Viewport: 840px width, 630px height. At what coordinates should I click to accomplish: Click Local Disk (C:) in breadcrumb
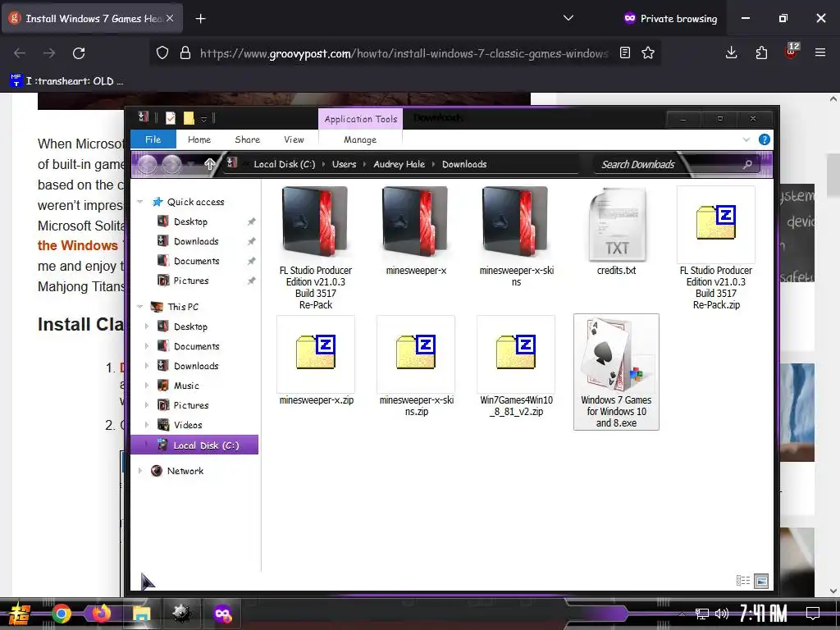(285, 164)
